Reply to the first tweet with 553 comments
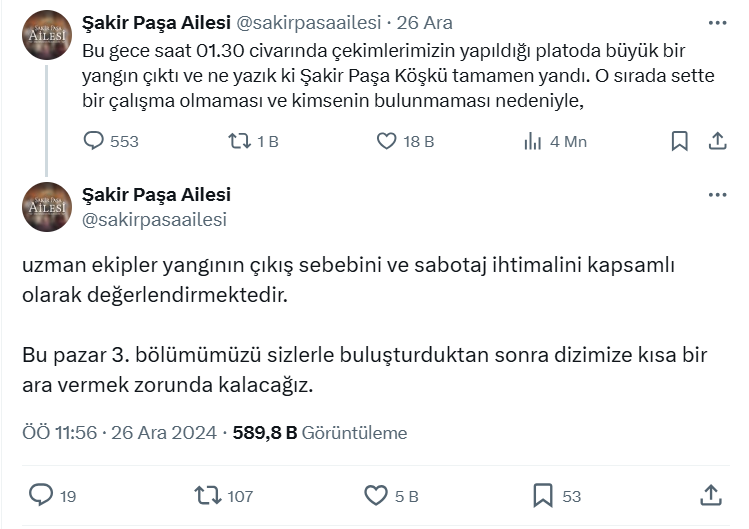 tap(94, 141)
